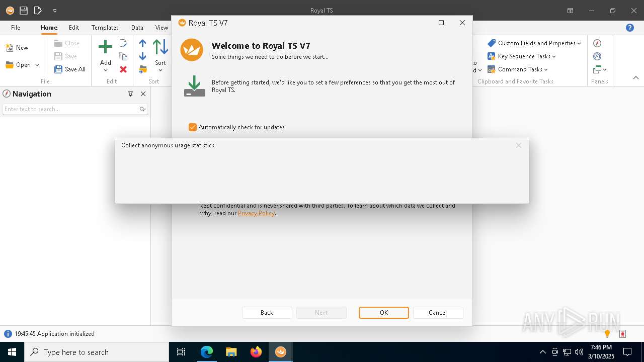Click the light bulb icon in status bar
The height and width of the screenshot is (362, 644).
[x=607, y=334]
